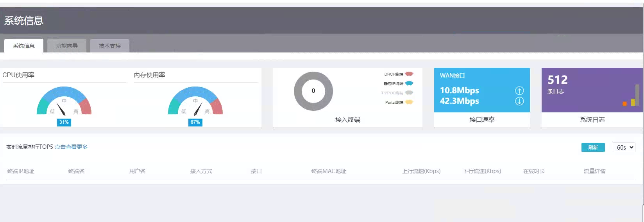The height and width of the screenshot is (222, 644).
Task: Click the memory usage gauge
Action: pos(195,101)
